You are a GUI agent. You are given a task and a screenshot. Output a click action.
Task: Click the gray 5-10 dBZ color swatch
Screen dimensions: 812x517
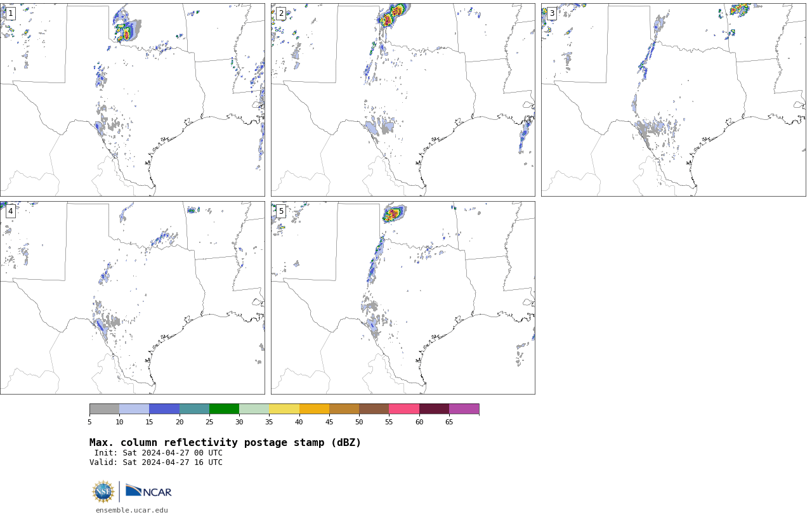[104, 409]
